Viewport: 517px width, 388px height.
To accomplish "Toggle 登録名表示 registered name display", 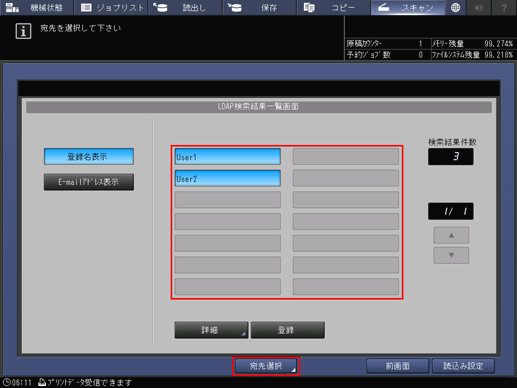I will [89, 156].
